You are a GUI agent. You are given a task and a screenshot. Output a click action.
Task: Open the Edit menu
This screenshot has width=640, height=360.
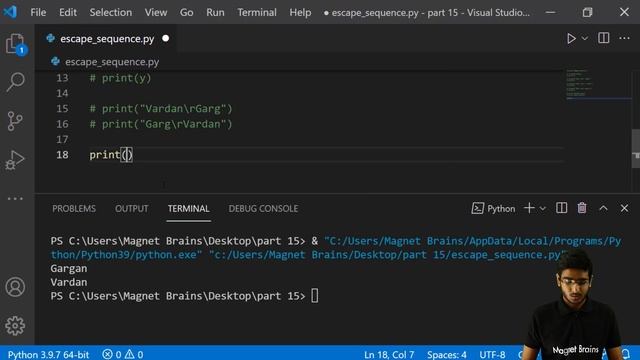click(68, 13)
